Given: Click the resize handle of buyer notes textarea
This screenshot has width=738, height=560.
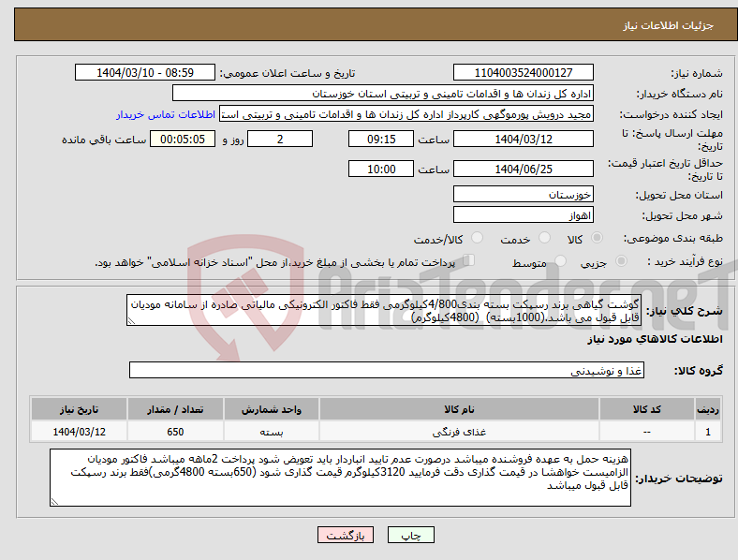Looking at the screenshot, I should [54, 502].
